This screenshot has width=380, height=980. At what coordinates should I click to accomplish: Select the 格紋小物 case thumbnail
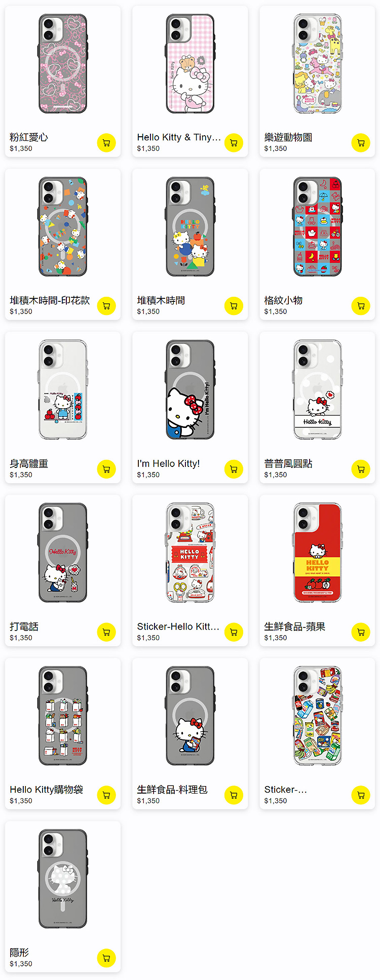tap(317, 227)
